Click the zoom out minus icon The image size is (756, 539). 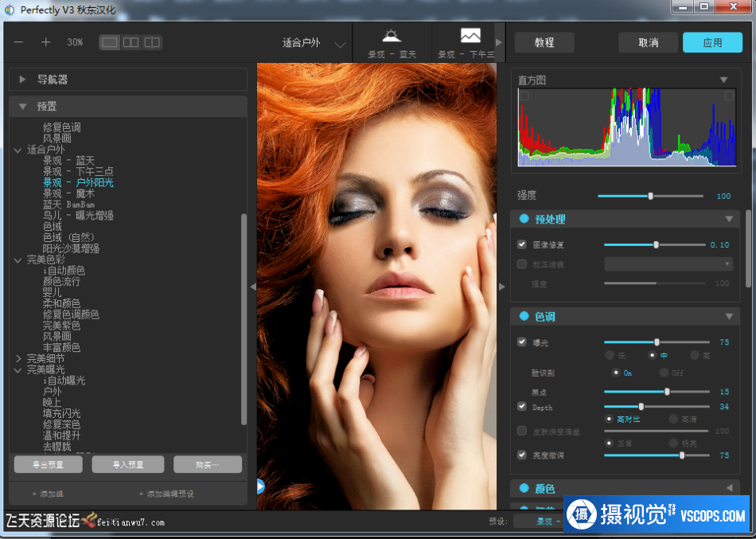[x=19, y=42]
